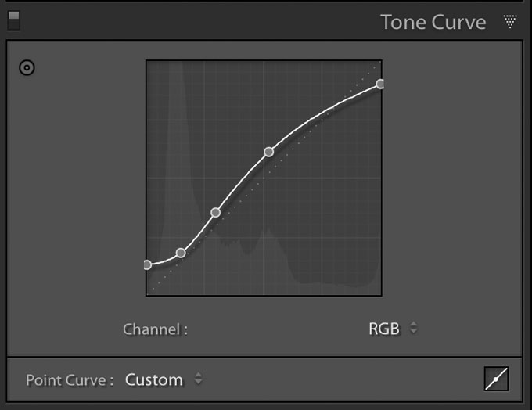Select the shadow curve control point
This screenshot has width=532, height=410.
pyautogui.click(x=181, y=253)
